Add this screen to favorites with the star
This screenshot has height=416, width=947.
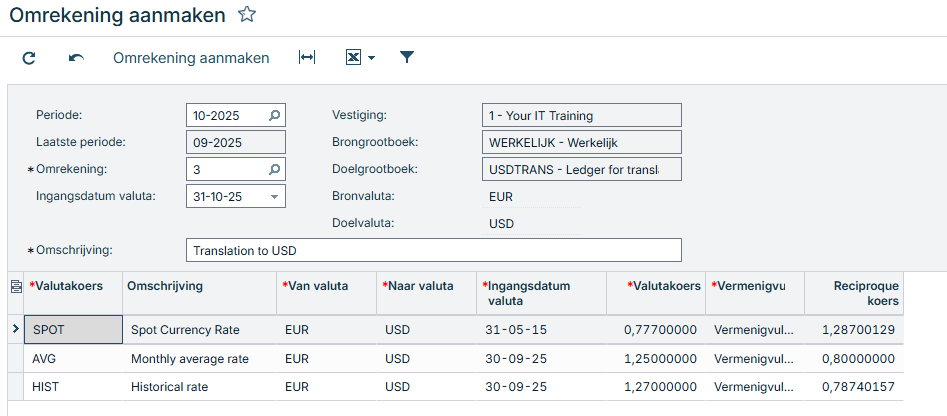pos(247,14)
